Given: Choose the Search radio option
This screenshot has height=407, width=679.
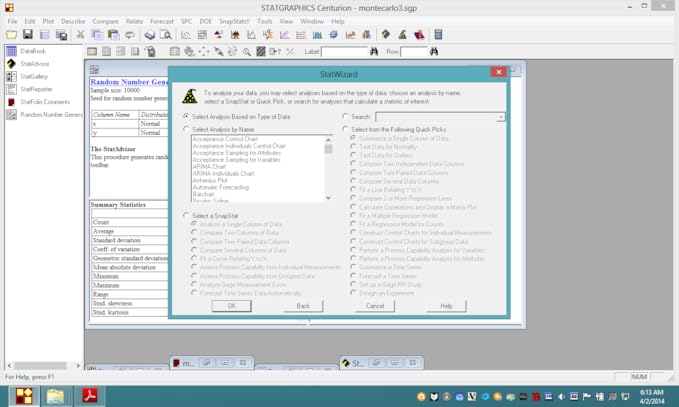Looking at the screenshot, I should [346, 117].
